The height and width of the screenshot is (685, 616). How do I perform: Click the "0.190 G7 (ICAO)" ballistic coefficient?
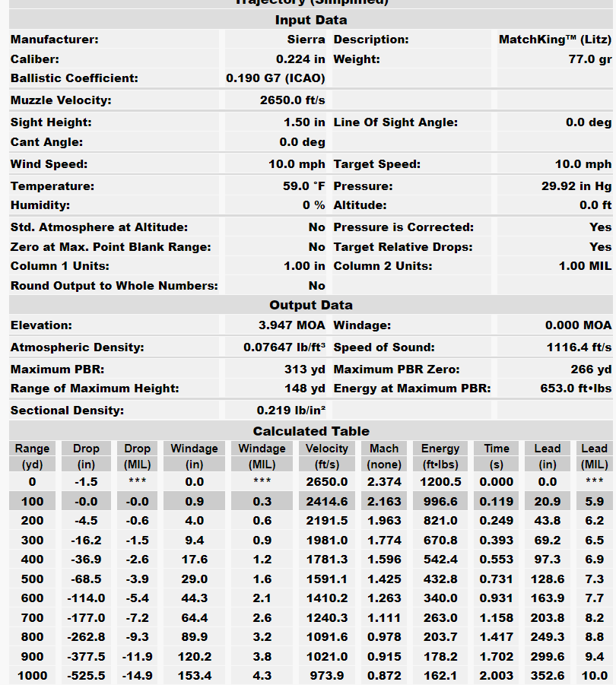click(275, 78)
